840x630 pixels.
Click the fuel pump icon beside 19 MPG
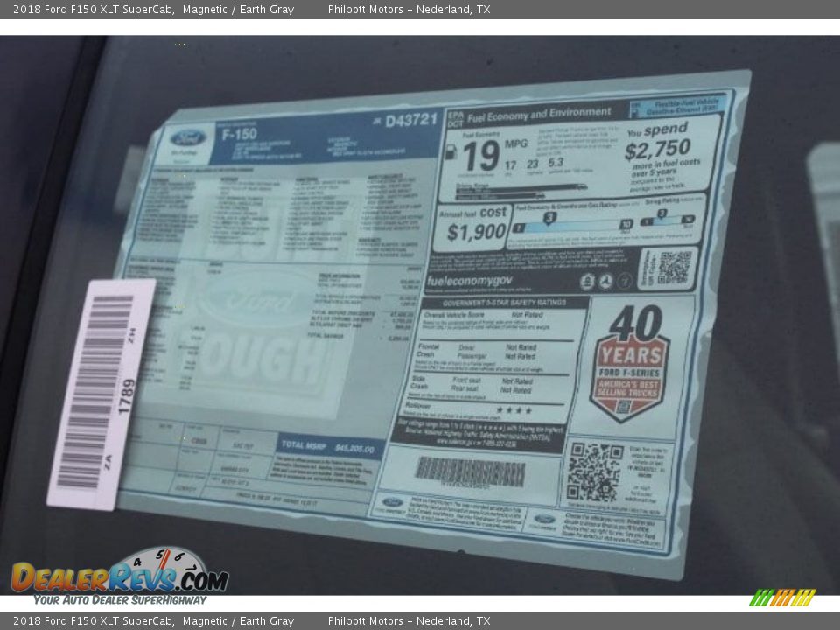[451, 152]
